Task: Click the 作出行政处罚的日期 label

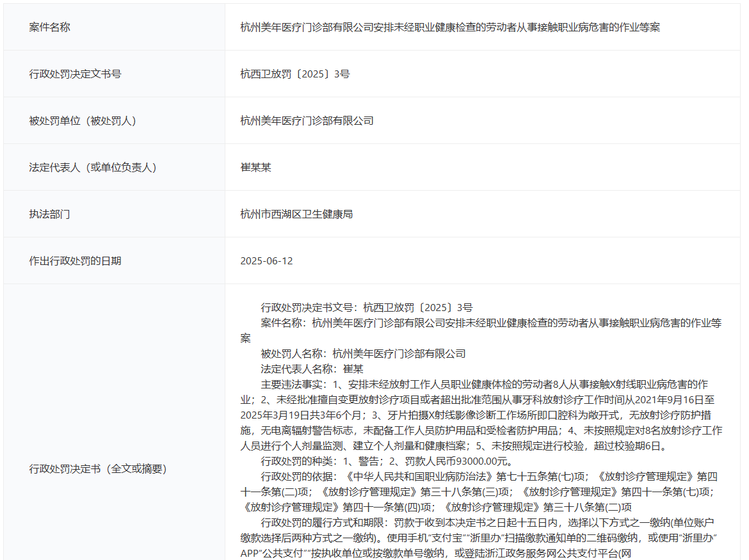Action: [x=76, y=261]
